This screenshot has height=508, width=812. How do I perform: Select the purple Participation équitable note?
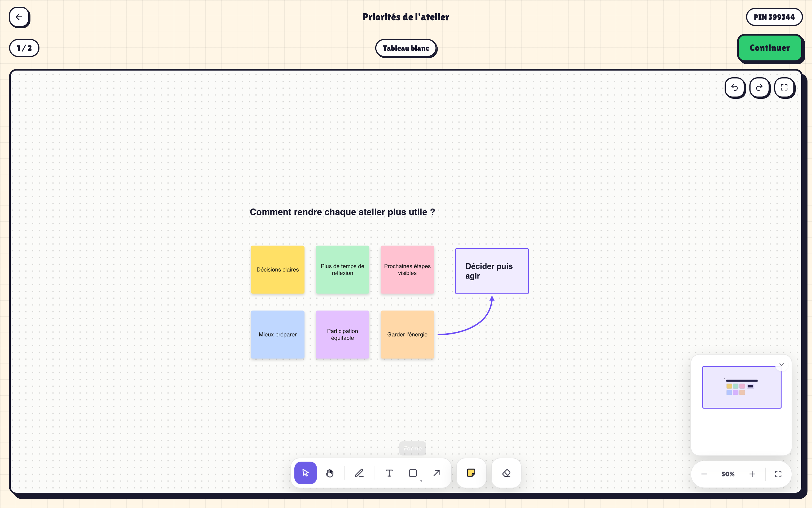(x=342, y=334)
